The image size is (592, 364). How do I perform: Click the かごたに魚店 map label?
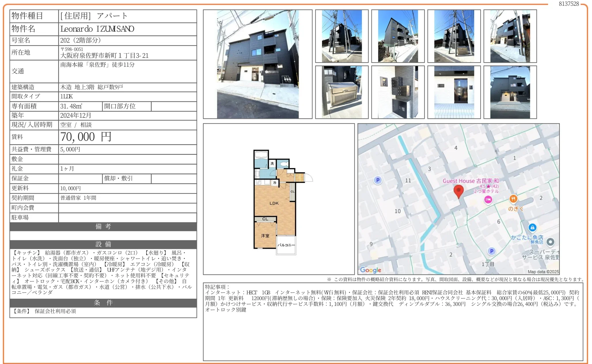click(x=527, y=237)
